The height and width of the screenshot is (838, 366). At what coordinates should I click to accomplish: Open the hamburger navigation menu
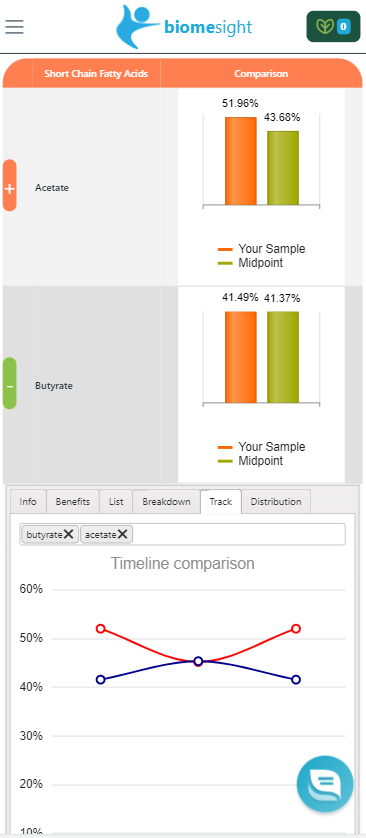tap(14, 26)
